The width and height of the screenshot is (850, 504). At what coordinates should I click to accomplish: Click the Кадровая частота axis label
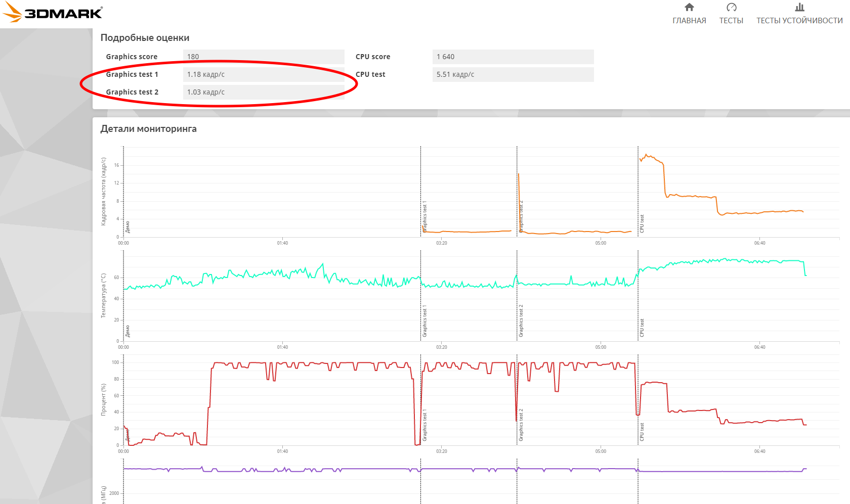(x=104, y=192)
